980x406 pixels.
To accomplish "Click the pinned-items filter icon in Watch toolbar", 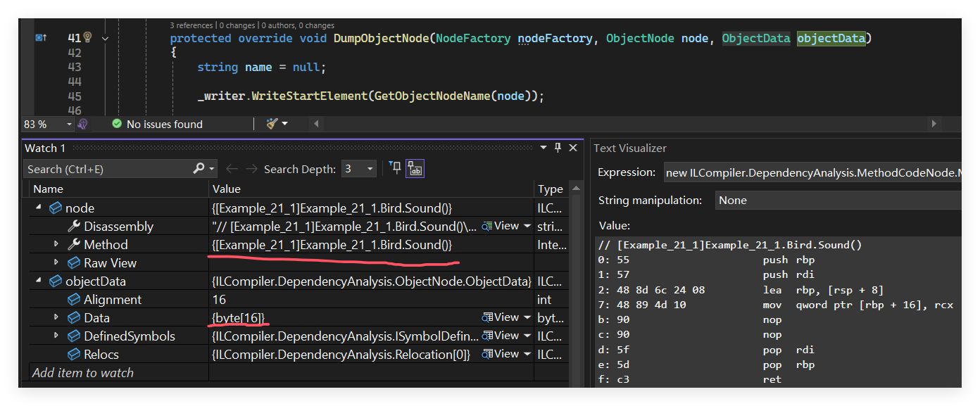I will 395,168.
